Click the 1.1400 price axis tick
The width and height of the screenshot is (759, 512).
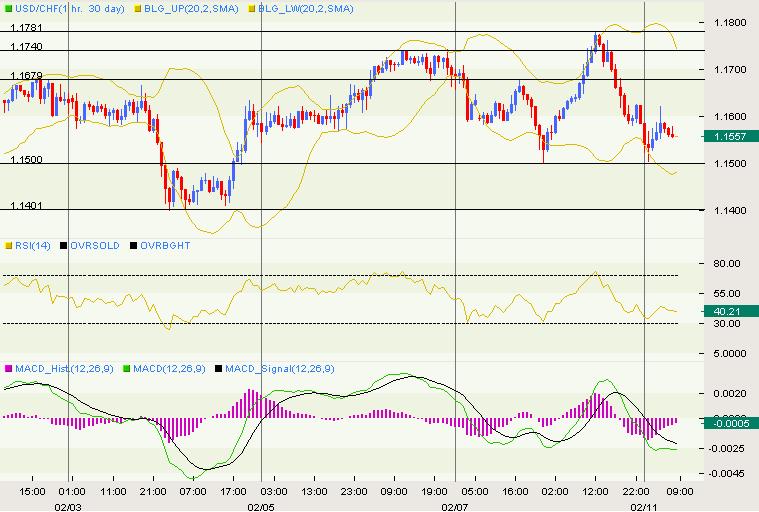click(730, 211)
